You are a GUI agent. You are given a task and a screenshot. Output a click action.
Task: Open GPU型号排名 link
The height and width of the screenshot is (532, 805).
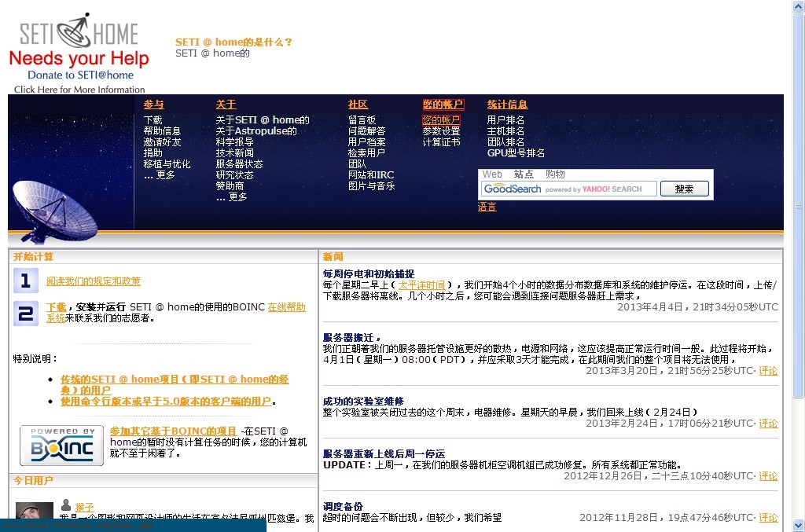516,153
